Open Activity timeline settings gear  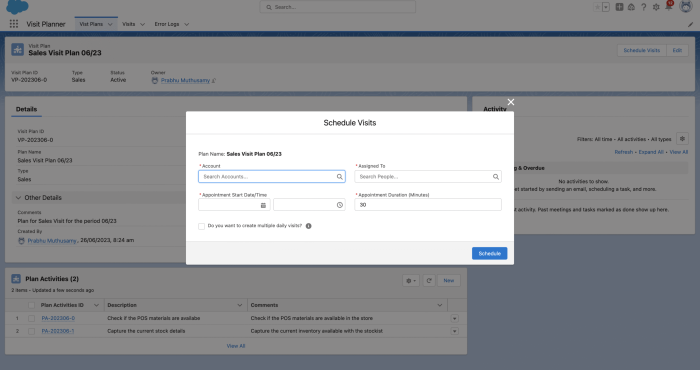click(x=682, y=139)
